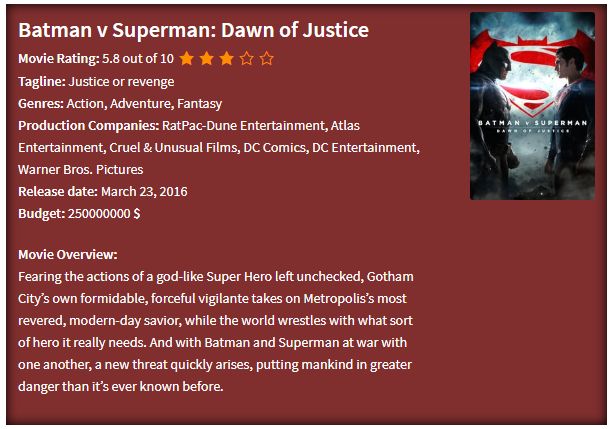Click RatPac-Dune Entertainment company name
The image size is (610, 429).
(x=244, y=126)
